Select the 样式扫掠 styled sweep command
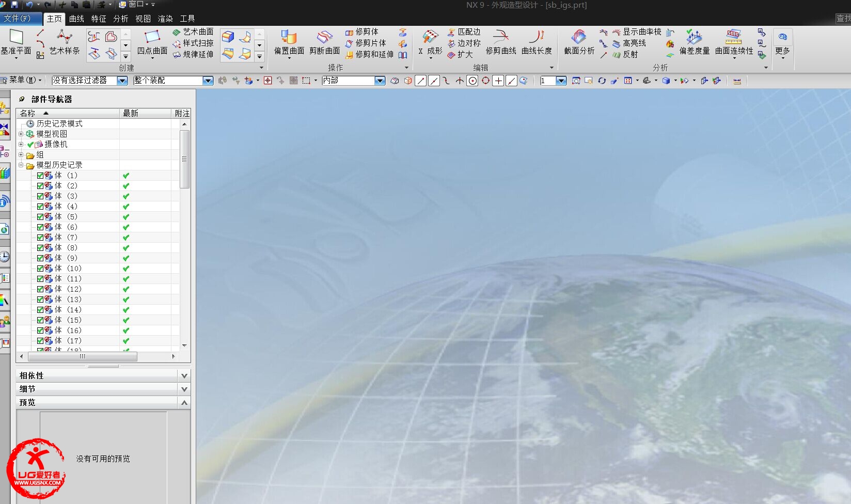 click(193, 43)
